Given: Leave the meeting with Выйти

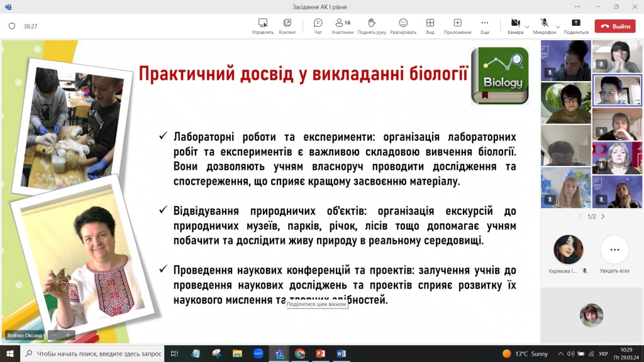Looking at the screenshot, I should tap(615, 26).
